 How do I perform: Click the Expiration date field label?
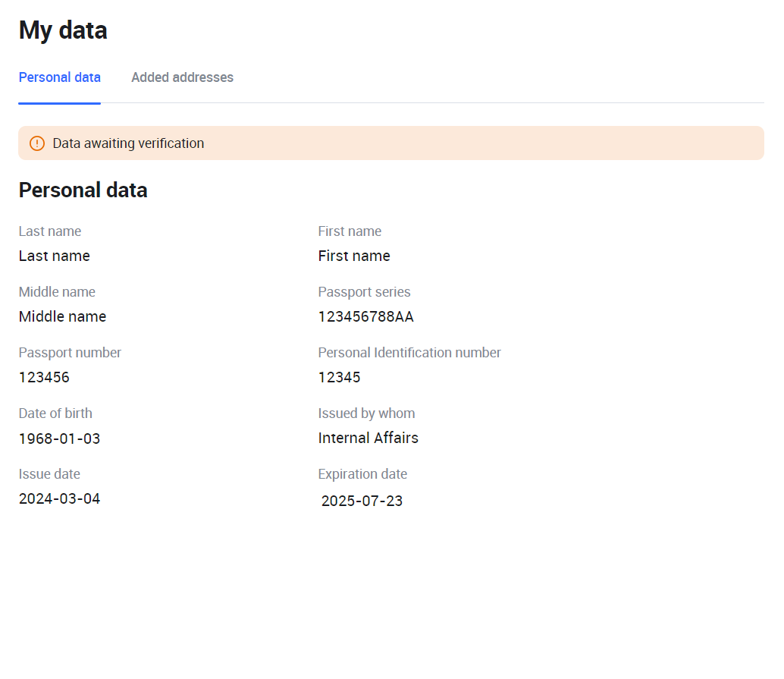362,474
